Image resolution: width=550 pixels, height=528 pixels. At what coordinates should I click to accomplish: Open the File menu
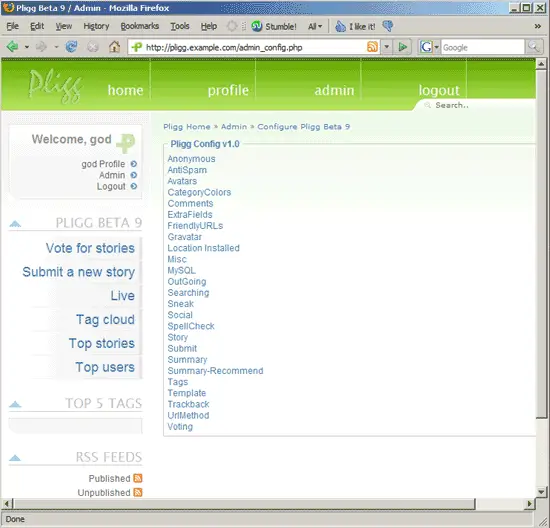12,26
